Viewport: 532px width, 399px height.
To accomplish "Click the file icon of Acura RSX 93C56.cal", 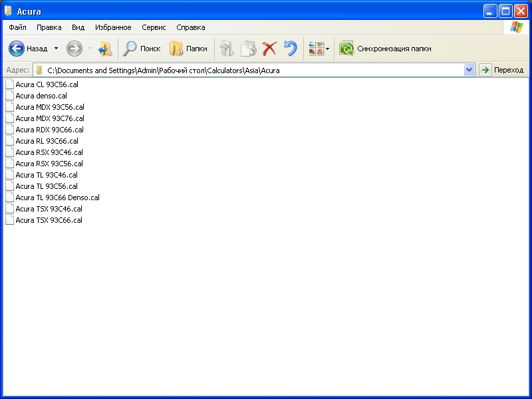I will click(10, 164).
